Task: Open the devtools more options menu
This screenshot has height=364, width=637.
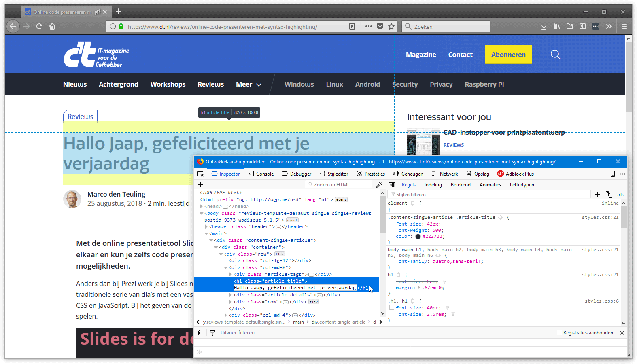Action: click(x=622, y=174)
